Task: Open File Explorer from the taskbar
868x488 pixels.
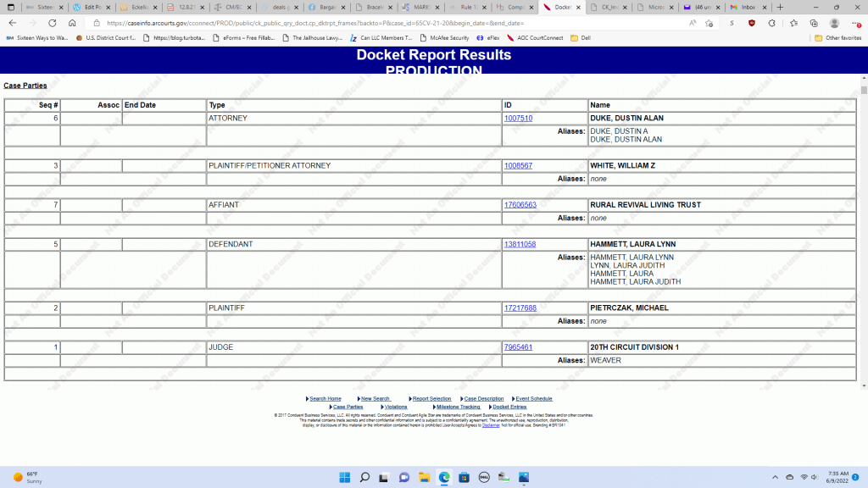Action: (423, 477)
